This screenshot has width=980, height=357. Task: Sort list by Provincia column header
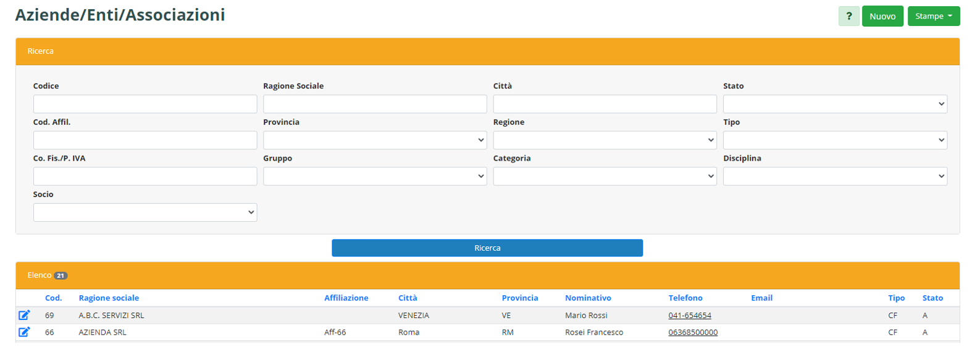pyautogui.click(x=519, y=298)
